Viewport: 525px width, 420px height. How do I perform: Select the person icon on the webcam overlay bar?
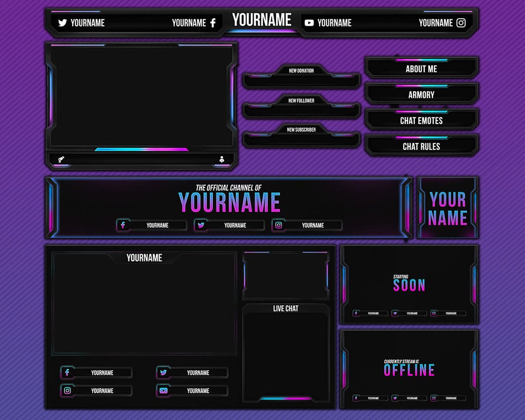tap(222, 160)
